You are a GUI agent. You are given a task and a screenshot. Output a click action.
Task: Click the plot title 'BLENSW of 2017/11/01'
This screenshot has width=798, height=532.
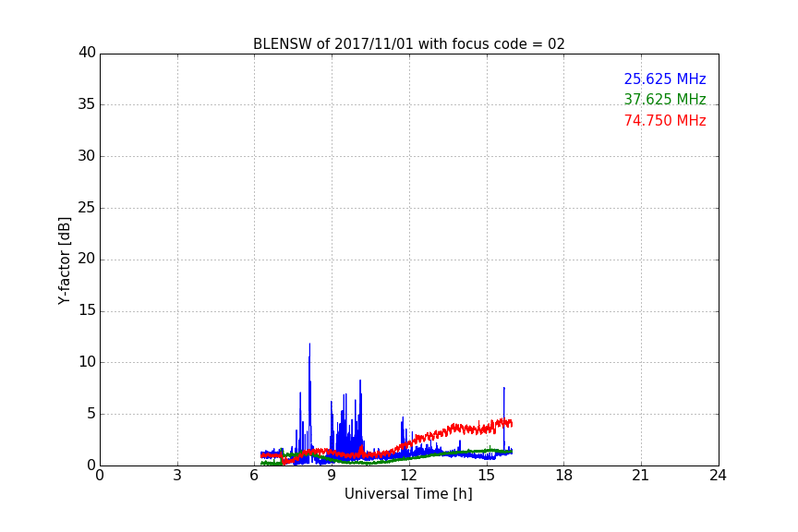(408, 44)
